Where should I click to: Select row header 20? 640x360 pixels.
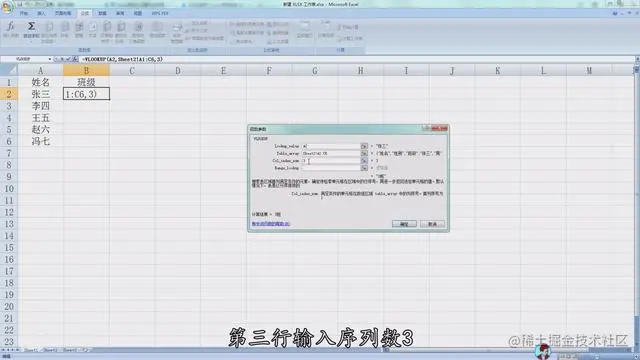(9, 306)
